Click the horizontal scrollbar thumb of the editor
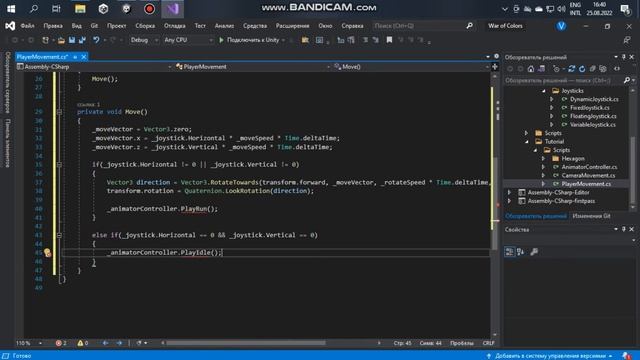The image size is (640, 360). [x=246, y=343]
